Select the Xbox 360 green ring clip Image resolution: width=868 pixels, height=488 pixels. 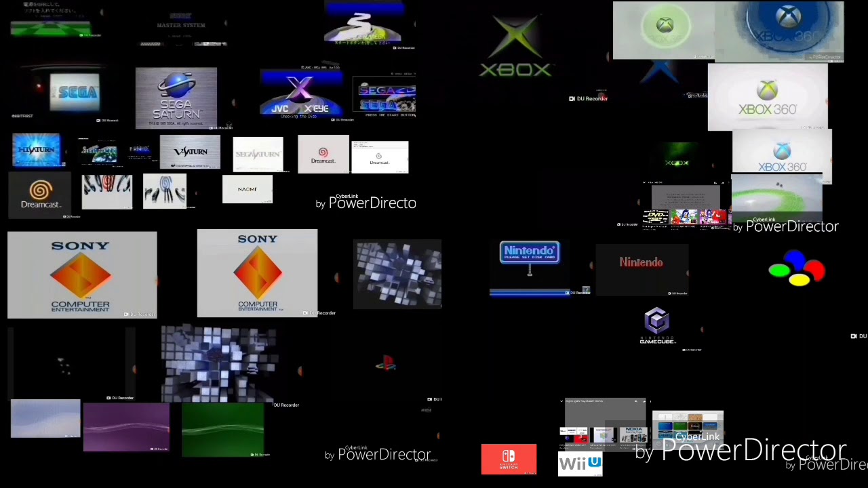click(x=664, y=30)
